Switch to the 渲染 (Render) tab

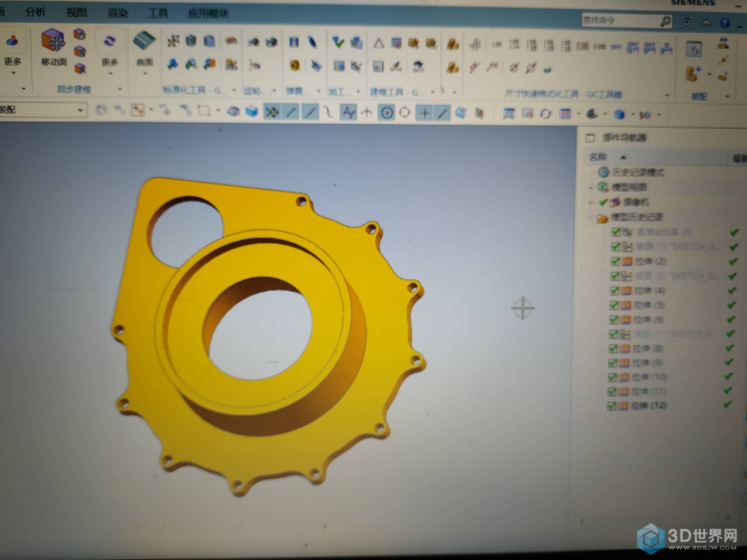117,13
